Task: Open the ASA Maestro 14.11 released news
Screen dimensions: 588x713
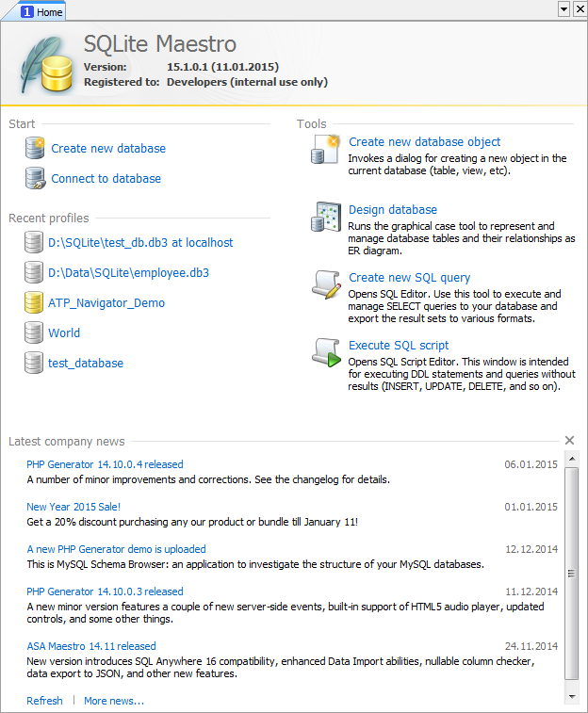Action: click(x=91, y=646)
